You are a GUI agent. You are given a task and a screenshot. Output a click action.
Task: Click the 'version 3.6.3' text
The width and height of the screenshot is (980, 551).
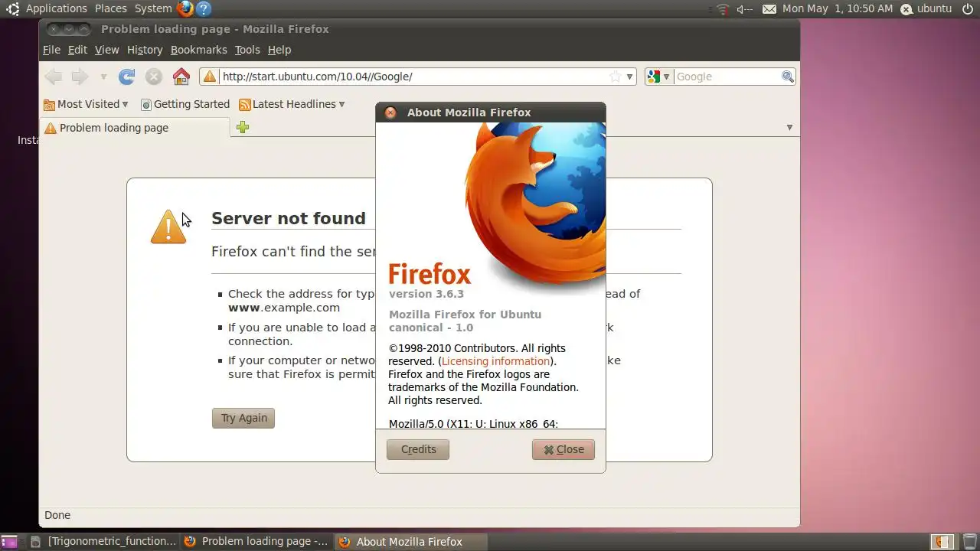tap(426, 294)
